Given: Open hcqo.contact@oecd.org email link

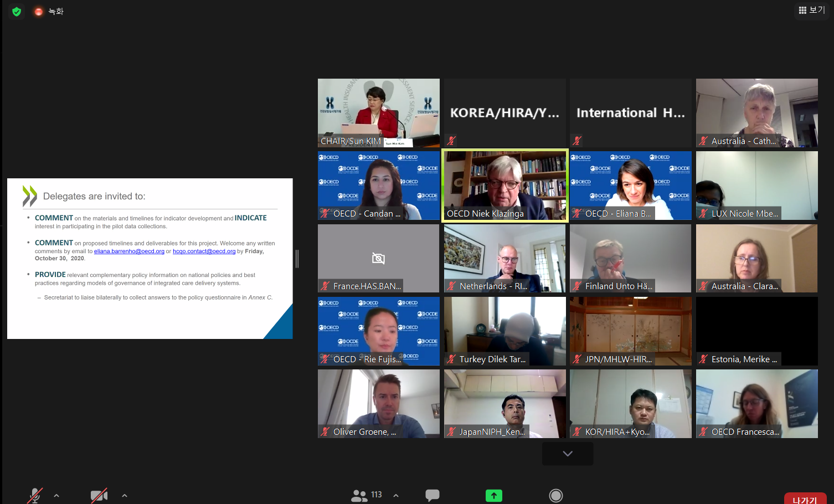Looking at the screenshot, I should (x=204, y=251).
